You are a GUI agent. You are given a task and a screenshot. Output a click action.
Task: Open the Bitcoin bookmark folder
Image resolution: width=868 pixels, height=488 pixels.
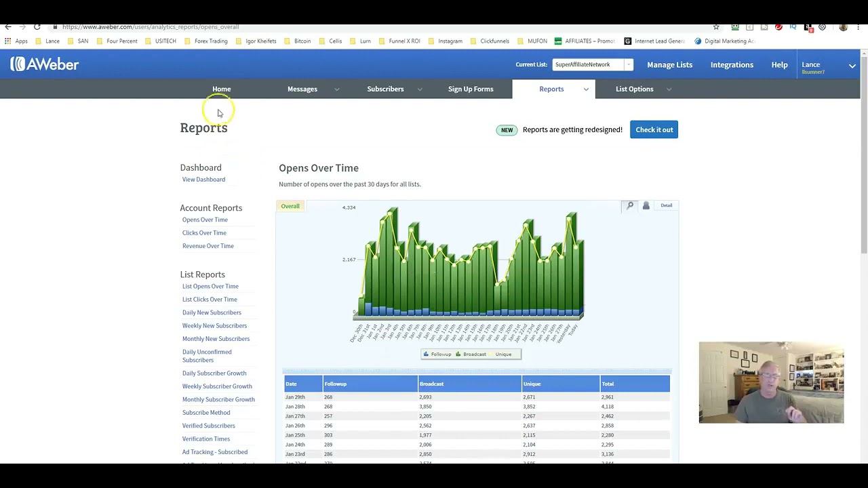tap(298, 41)
